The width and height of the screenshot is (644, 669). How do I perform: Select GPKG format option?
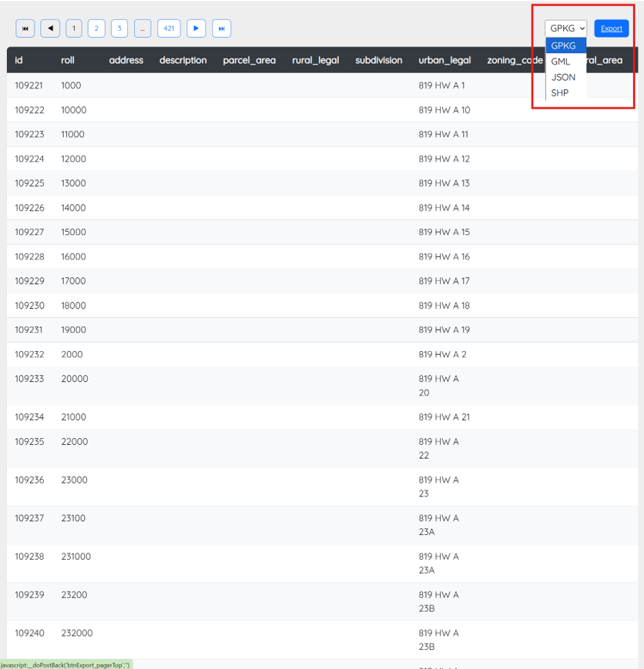point(564,45)
